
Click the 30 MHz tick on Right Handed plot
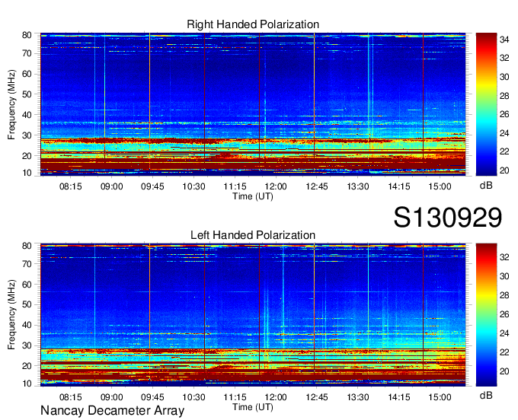tap(27, 135)
